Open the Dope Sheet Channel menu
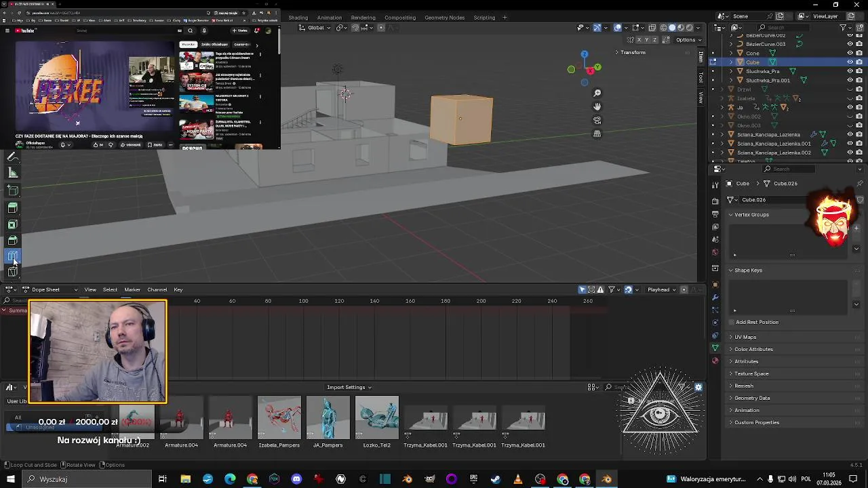The height and width of the screenshot is (488, 868). click(157, 289)
